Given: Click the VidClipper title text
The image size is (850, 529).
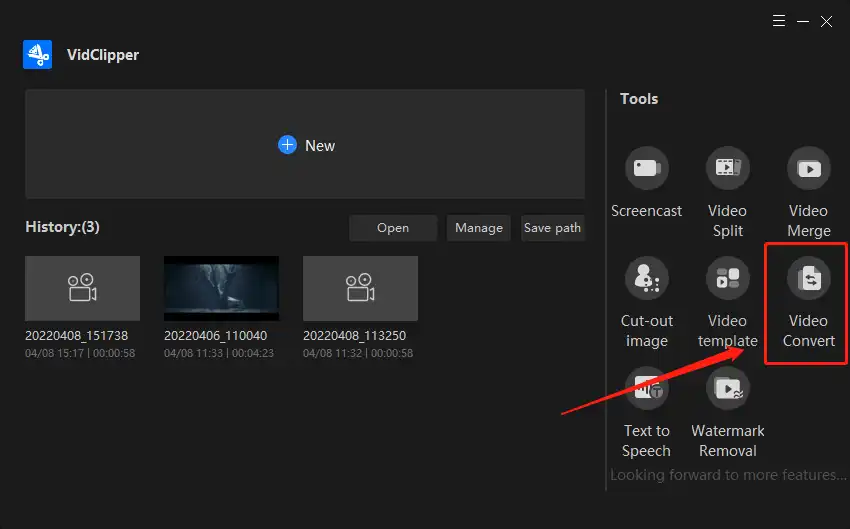Looking at the screenshot, I should click(103, 55).
